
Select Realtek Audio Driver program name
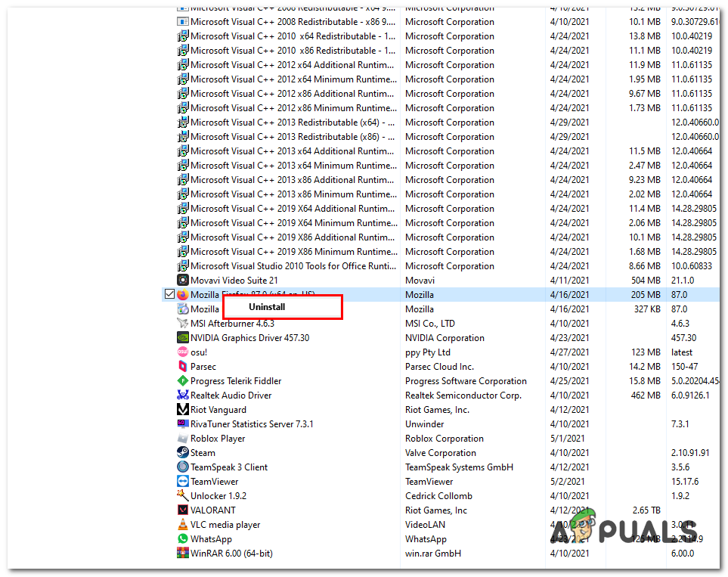231,396
